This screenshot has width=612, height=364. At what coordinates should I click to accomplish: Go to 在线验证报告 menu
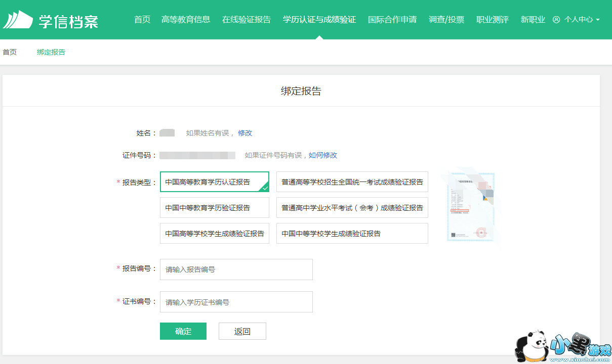click(247, 20)
